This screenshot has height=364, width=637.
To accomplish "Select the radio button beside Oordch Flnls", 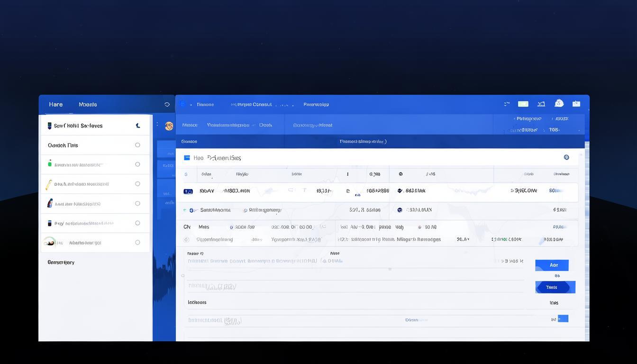I will click(x=137, y=145).
